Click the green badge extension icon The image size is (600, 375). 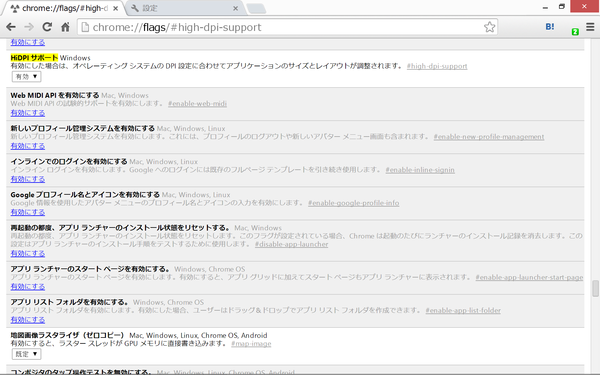[x=575, y=32]
